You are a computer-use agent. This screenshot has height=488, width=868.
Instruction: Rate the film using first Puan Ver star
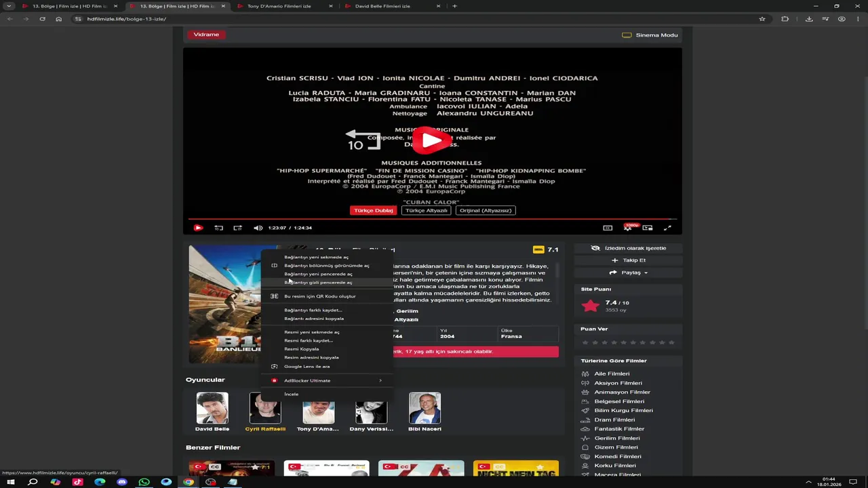click(x=586, y=343)
